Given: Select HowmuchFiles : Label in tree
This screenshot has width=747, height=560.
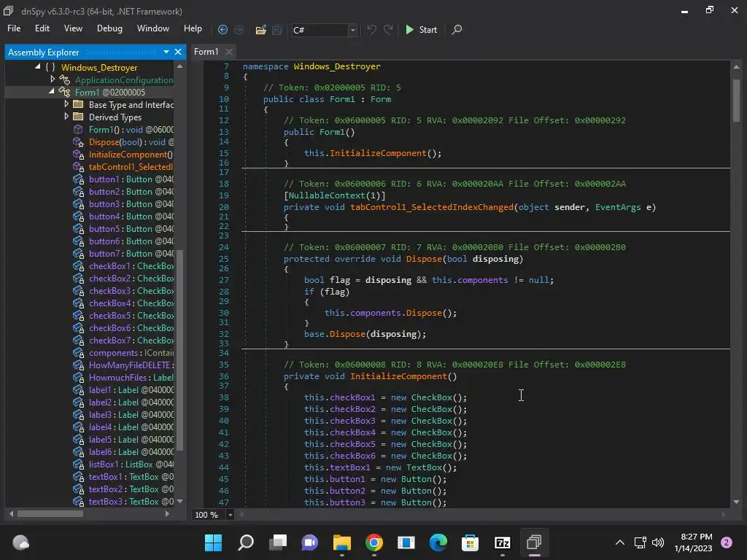Looking at the screenshot, I should 131,377.
